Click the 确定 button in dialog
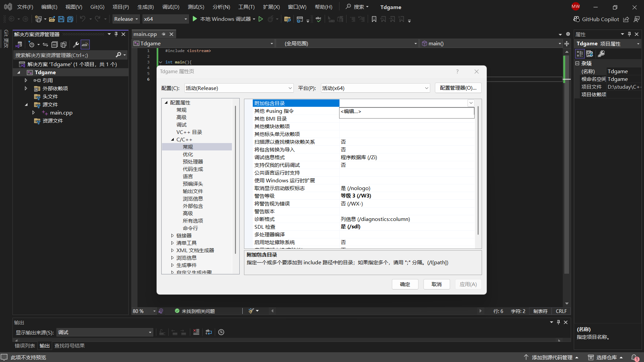Screen dimensions: 644x362 click(x=405, y=284)
